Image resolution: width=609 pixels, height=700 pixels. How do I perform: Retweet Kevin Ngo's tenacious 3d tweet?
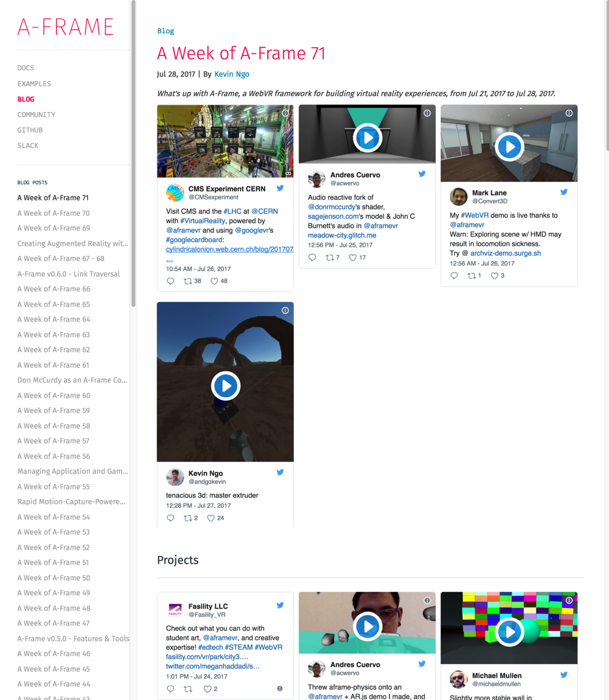pos(191,518)
